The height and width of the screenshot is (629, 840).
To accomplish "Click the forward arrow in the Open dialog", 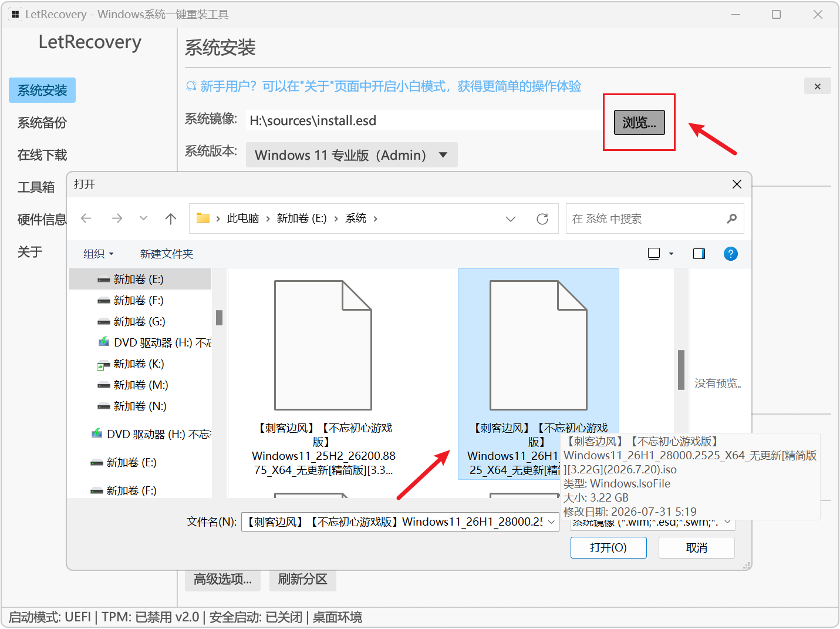I will [x=117, y=218].
